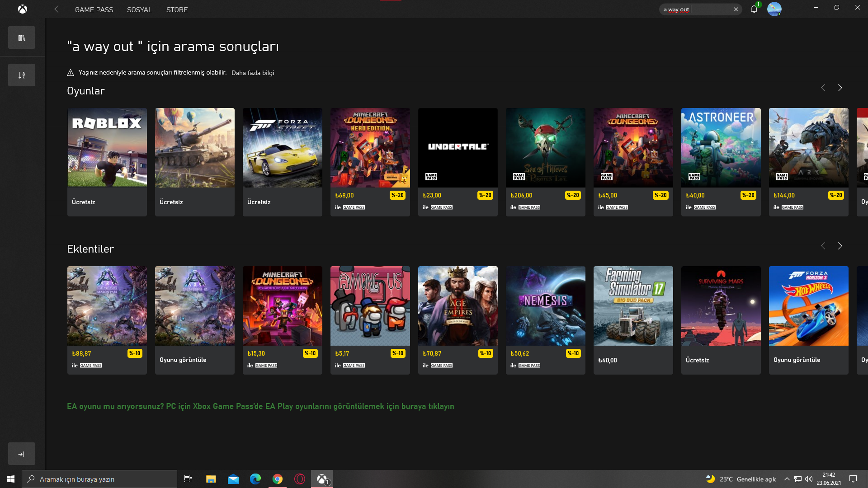Open the Windows Start menu
The image size is (868, 488).
(11, 479)
